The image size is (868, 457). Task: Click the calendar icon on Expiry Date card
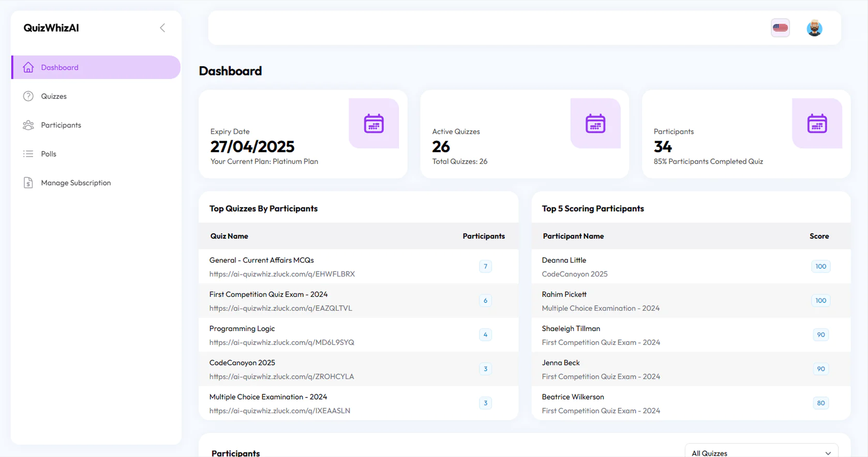pos(373,124)
